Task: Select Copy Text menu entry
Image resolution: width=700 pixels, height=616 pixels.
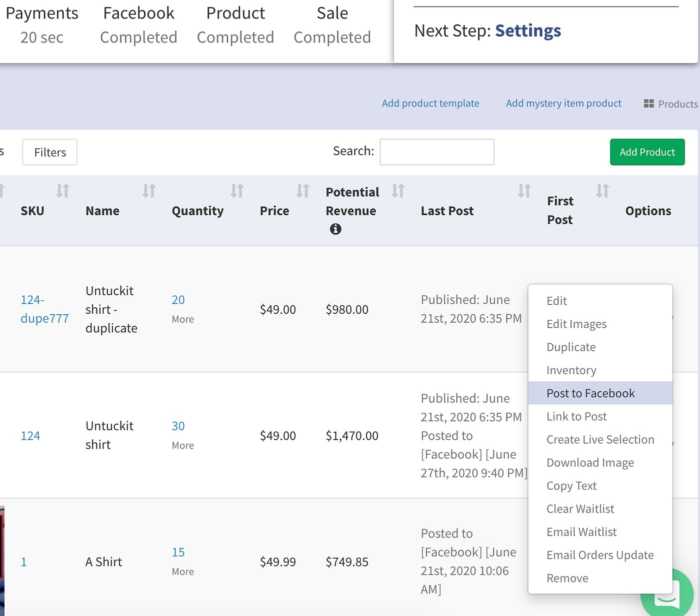Action: coord(600,486)
